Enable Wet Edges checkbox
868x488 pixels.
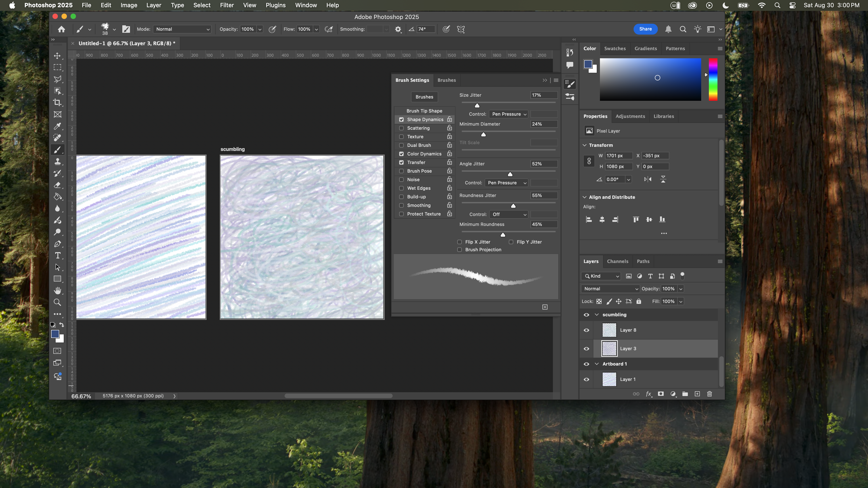coord(401,188)
